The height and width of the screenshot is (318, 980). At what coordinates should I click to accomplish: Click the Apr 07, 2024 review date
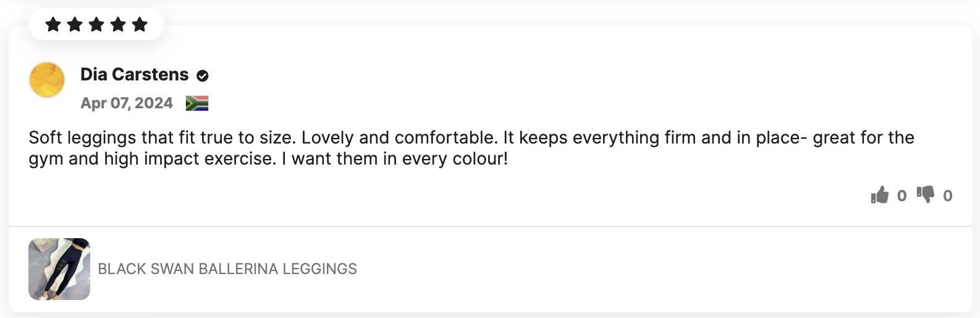coord(127,103)
